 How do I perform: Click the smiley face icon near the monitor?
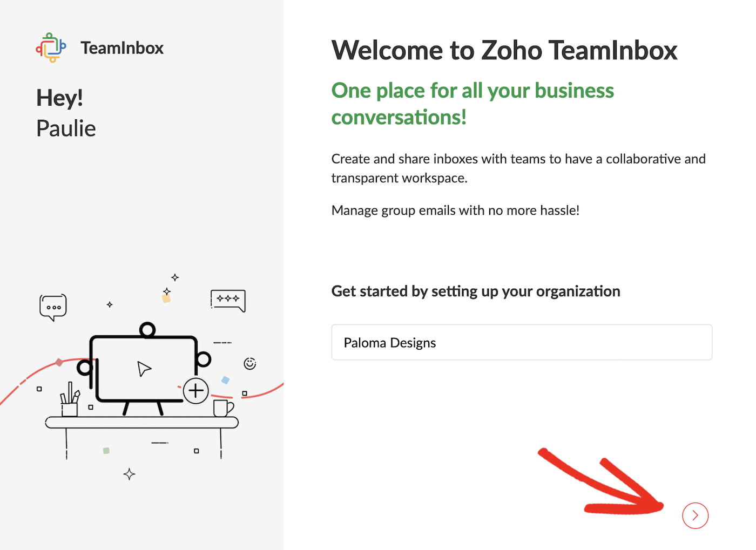pos(250,364)
